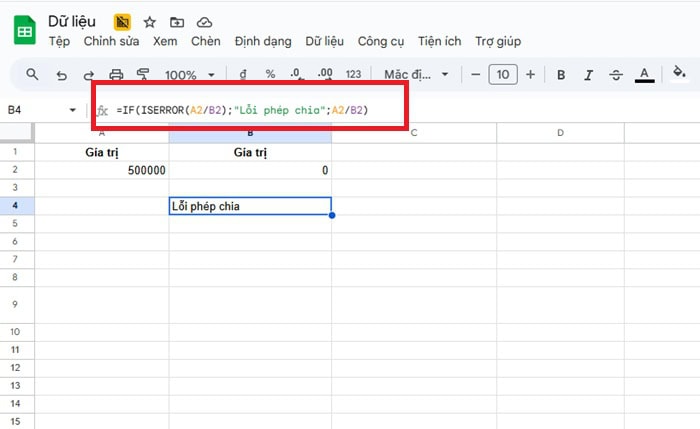Open the font dropdown Mặc đị...

tap(416, 74)
